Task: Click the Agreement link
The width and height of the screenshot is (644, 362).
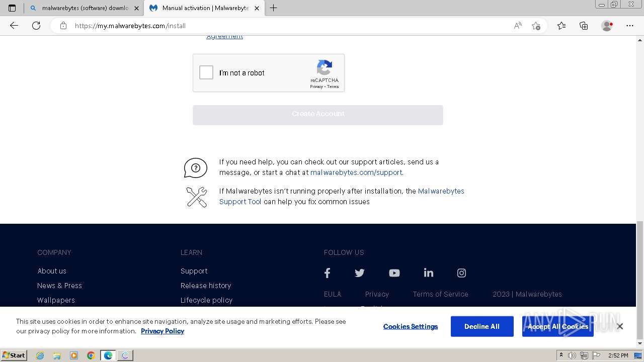Action: tap(224, 36)
